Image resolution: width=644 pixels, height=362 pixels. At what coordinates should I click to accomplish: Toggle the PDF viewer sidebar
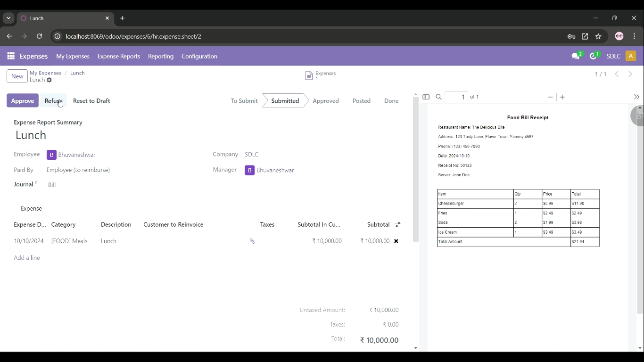[426, 97]
